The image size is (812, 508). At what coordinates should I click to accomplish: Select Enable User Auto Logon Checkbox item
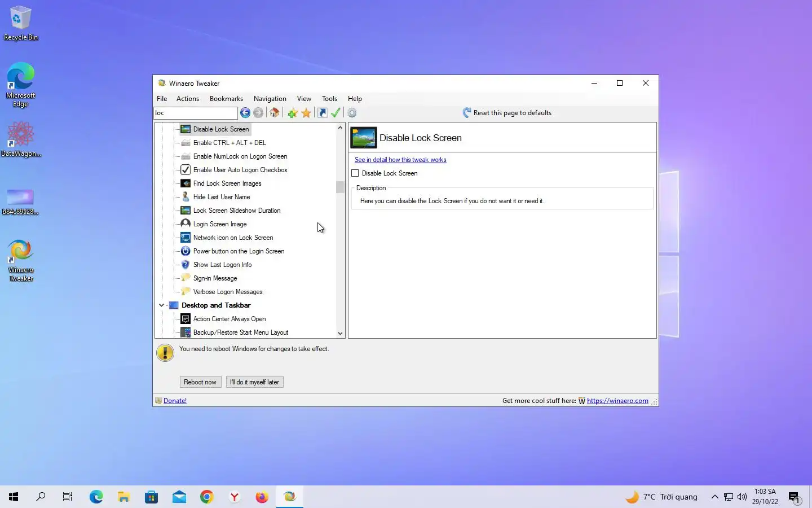point(234,170)
